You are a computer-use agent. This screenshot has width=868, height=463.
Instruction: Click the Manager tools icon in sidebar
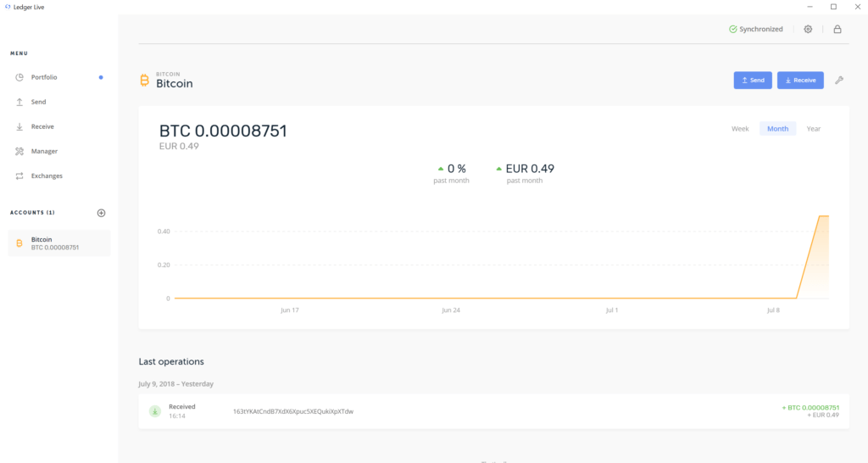pos(19,151)
